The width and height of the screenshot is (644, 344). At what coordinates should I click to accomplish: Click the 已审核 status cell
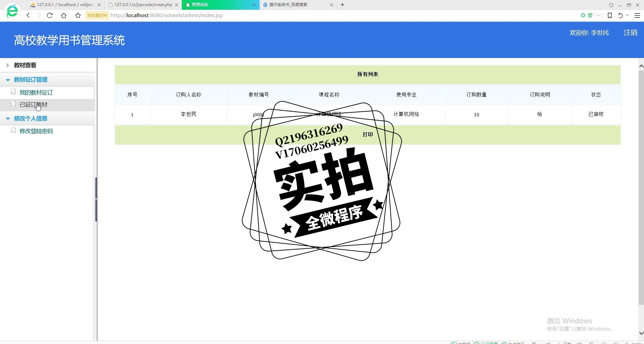coord(596,114)
